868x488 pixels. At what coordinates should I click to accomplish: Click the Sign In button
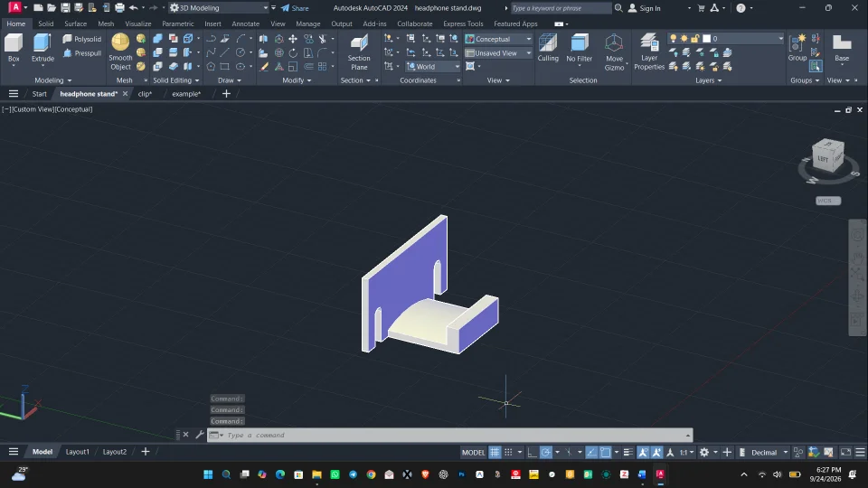[645, 8]
